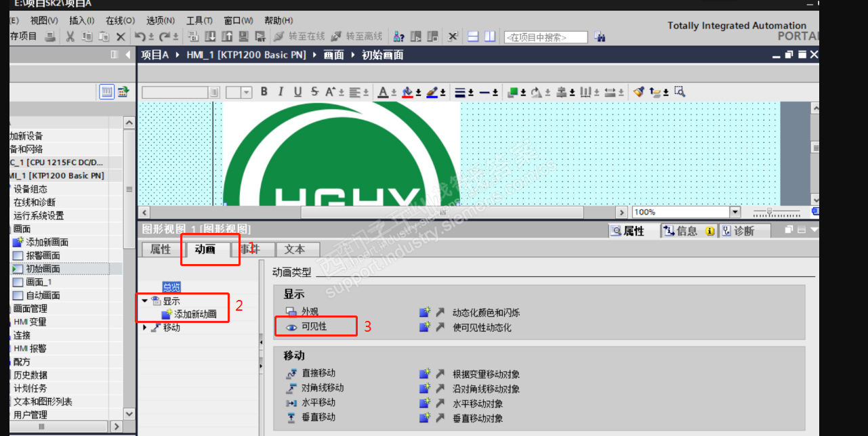Click the horizontal split editor icon
This screenshot has height=436, width=868.
(x=473, y=37)
